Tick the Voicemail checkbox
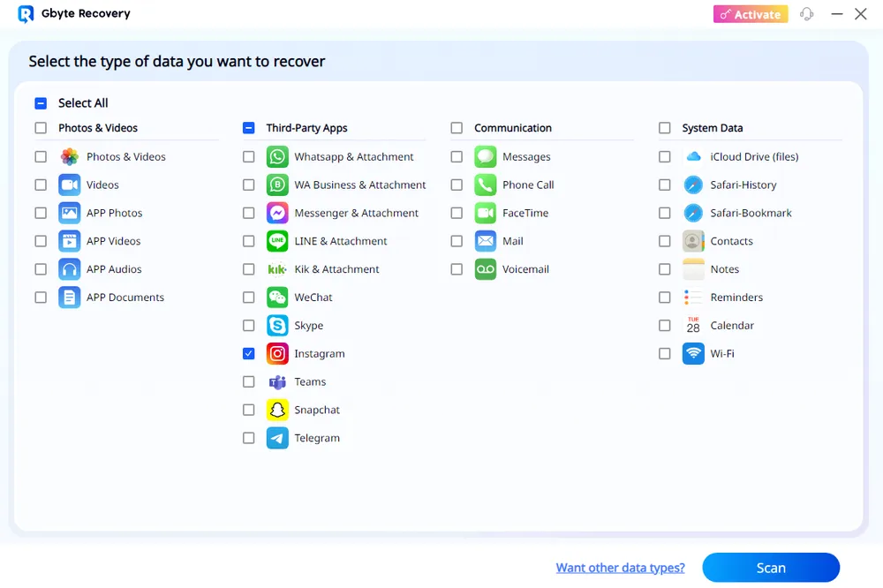The height and width of the screenshot is (588, 883). [457, 269]
